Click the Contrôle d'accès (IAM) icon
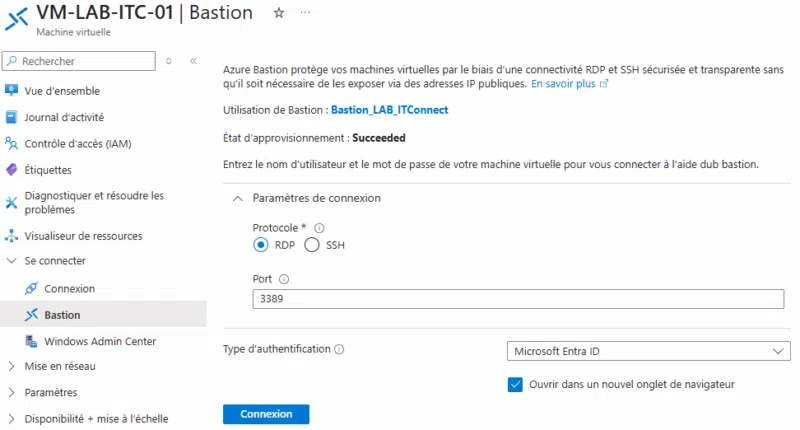The height and width of the screenshot is (430, 800). [x=12, y=143]
